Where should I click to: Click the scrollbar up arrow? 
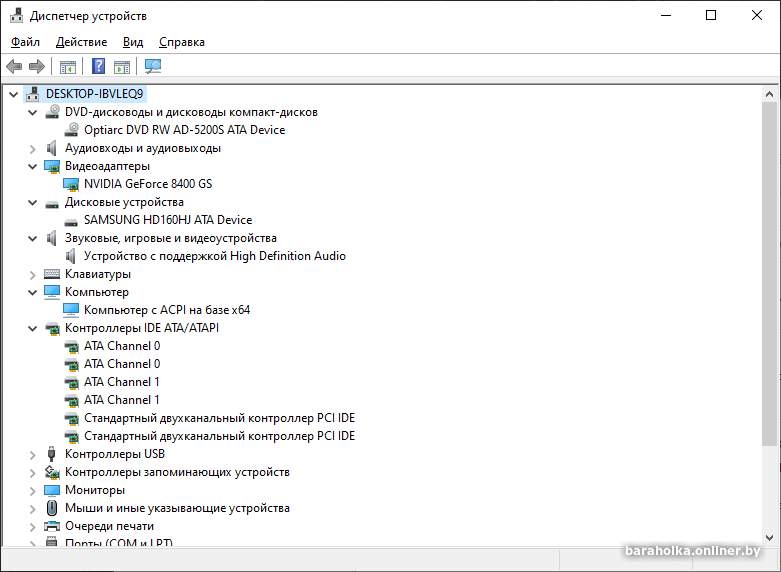click(769, 94)
